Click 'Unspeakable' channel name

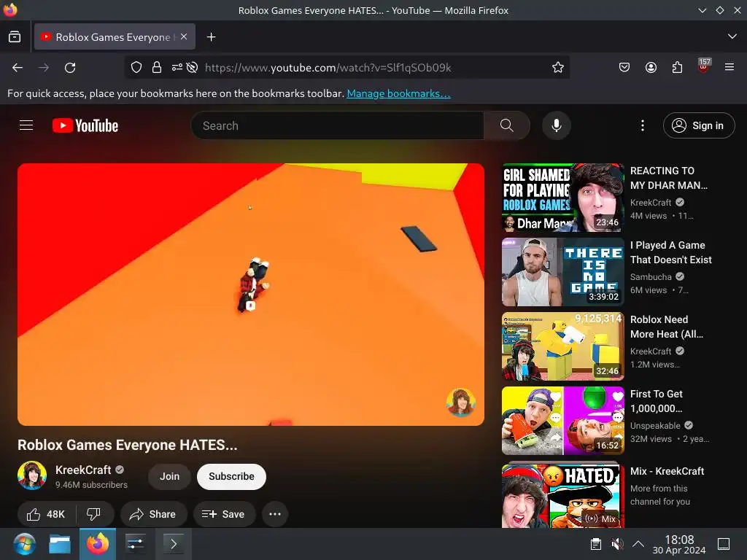pyautogui.click(x=655, y=426)
